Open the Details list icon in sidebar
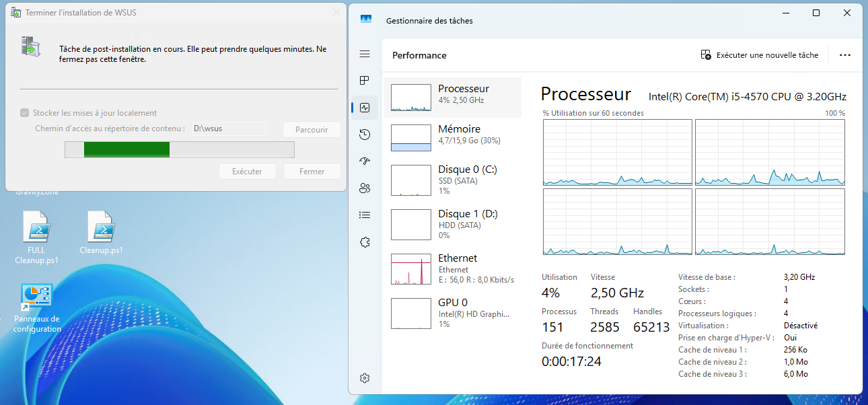The image size is (868, 405). (x=365, y=215)
